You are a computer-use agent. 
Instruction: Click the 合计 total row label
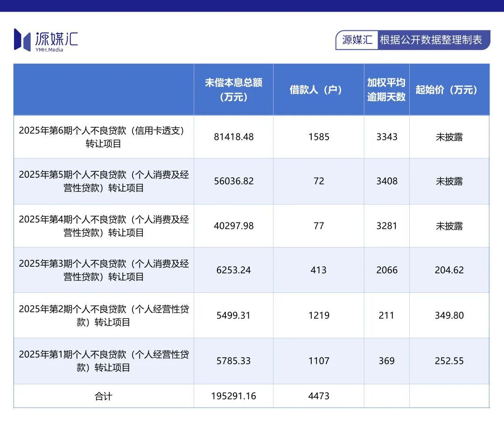pyautogui.click(x=104, y=396)
